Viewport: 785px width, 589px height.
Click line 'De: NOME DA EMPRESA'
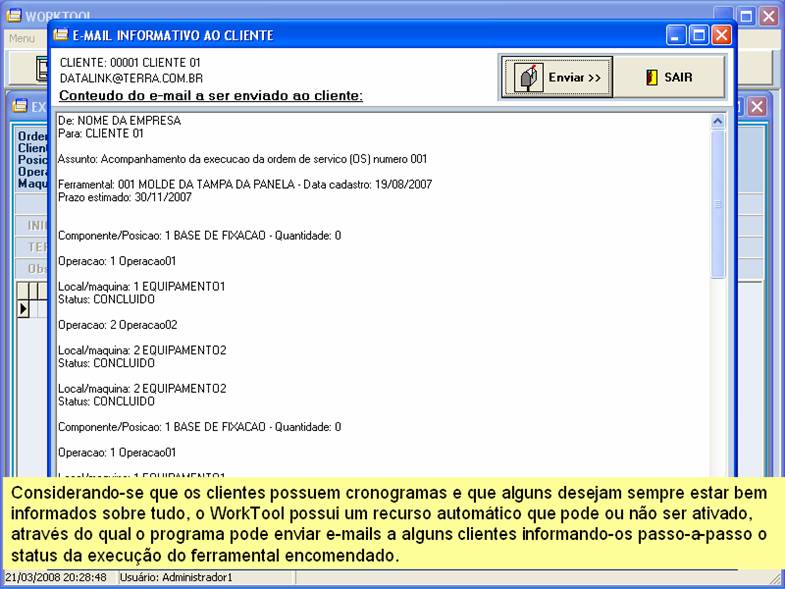coord(119,121)
